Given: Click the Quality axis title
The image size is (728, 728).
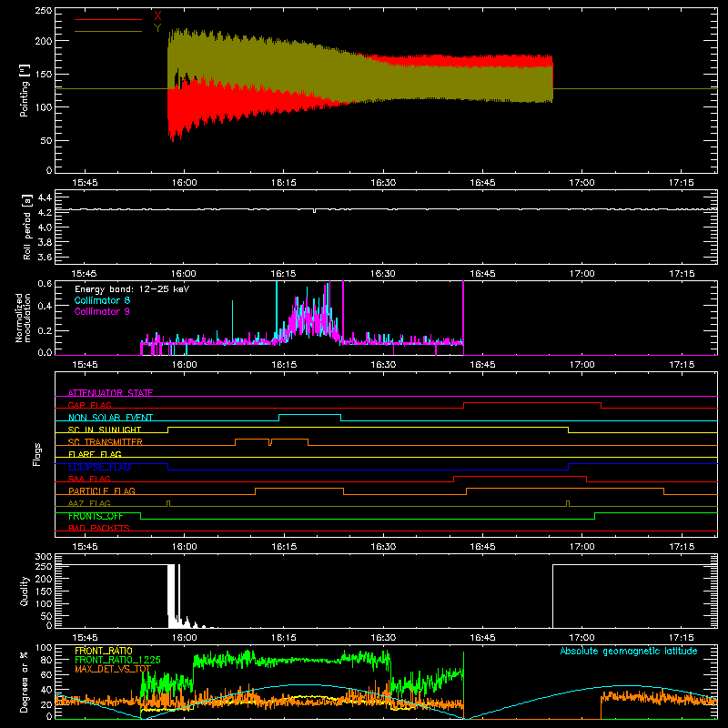Looking at the screenshot, I should pos(25,591).
